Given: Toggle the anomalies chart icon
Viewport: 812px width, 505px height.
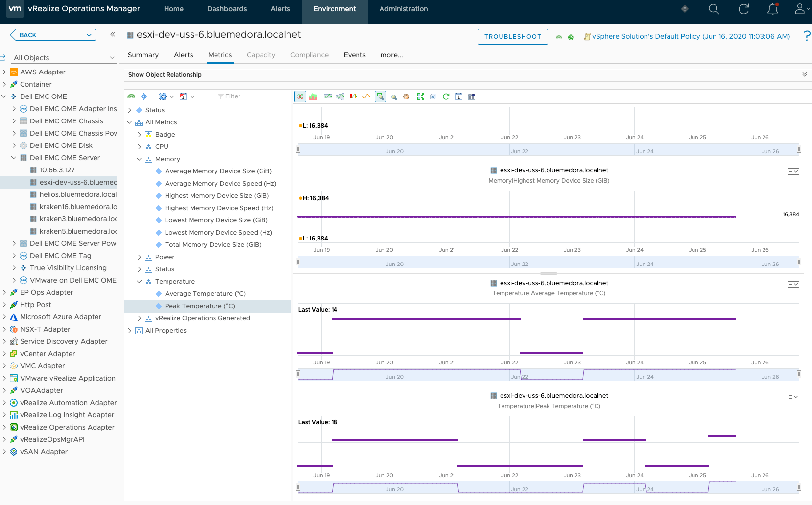Looking at the screenshot, I should coord(353,96).
